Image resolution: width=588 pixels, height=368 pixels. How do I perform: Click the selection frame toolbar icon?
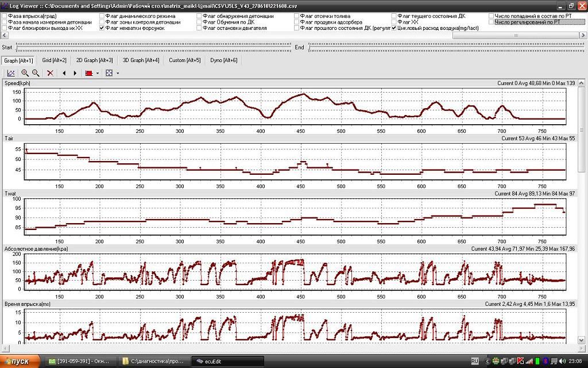(109, 73)
